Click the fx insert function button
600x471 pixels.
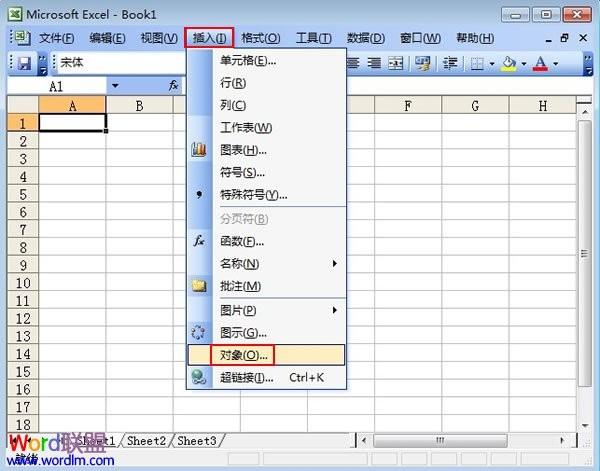click(x=173, y=85)
